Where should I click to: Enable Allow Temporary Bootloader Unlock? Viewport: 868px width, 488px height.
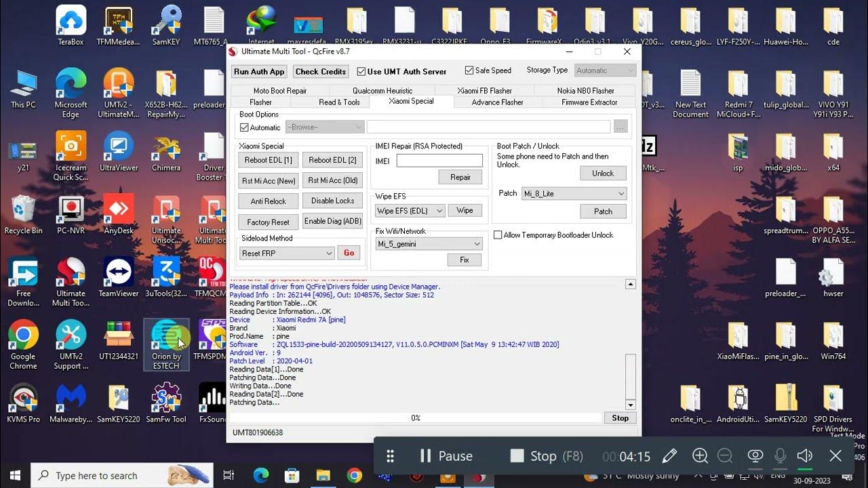point(553,235)
